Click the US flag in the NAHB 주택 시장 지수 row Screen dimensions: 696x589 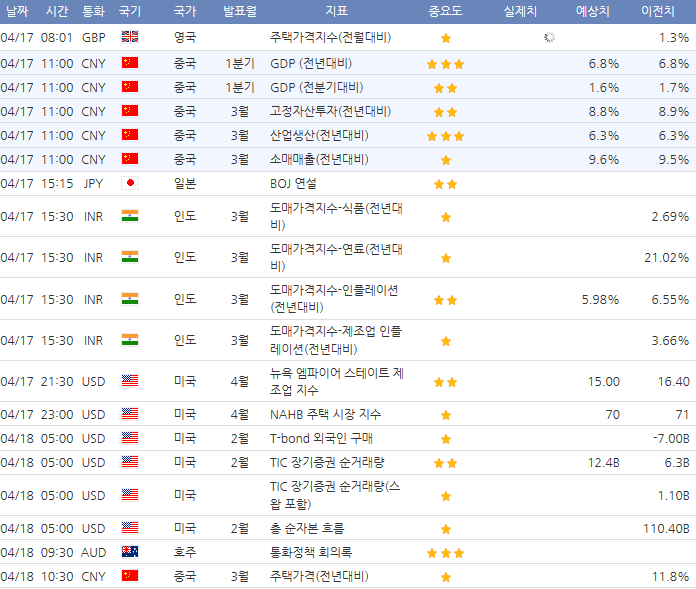pos(130,414)
